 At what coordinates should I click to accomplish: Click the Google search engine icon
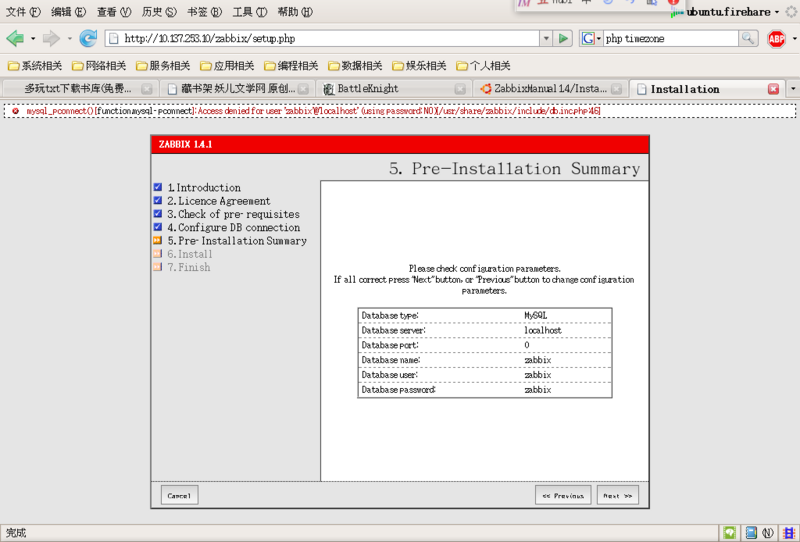click(588, 38)
